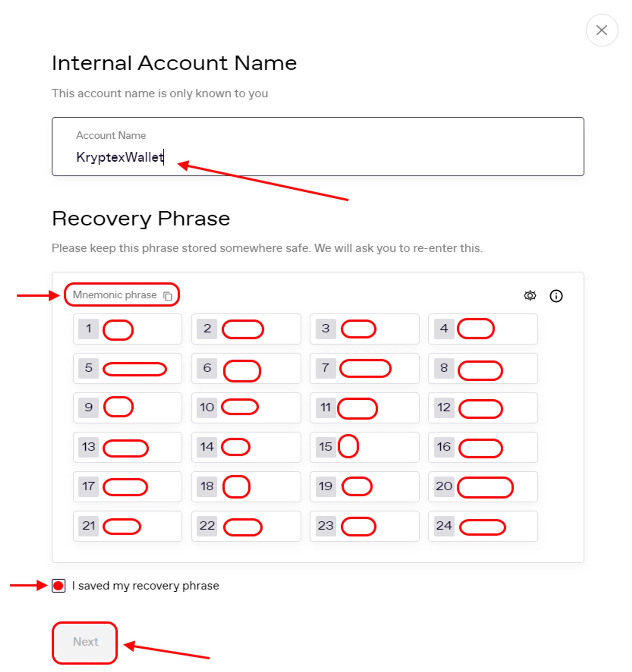
Task: Copy the mnemonic phrase to clipboard
Action: 168,296
